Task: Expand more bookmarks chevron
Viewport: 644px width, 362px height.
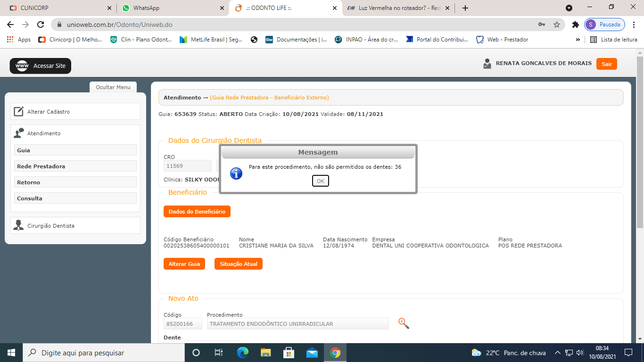Action: [x=578, y=40]
